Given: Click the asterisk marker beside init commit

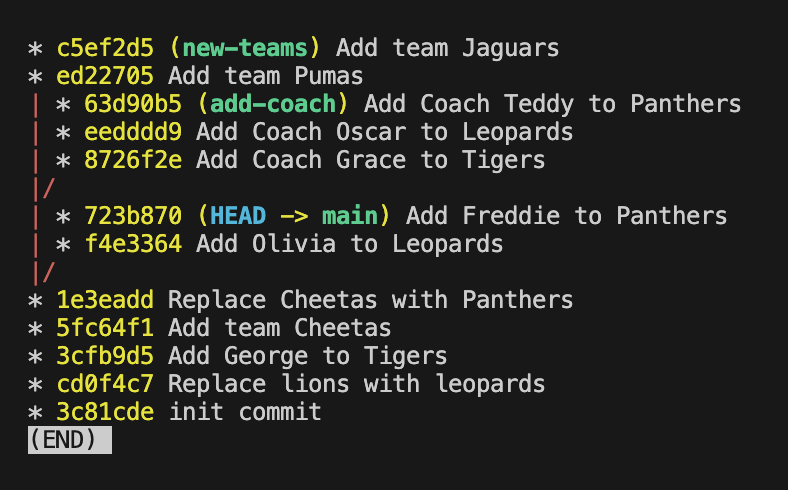Looking at the screenshot, I should click(35, 413).
